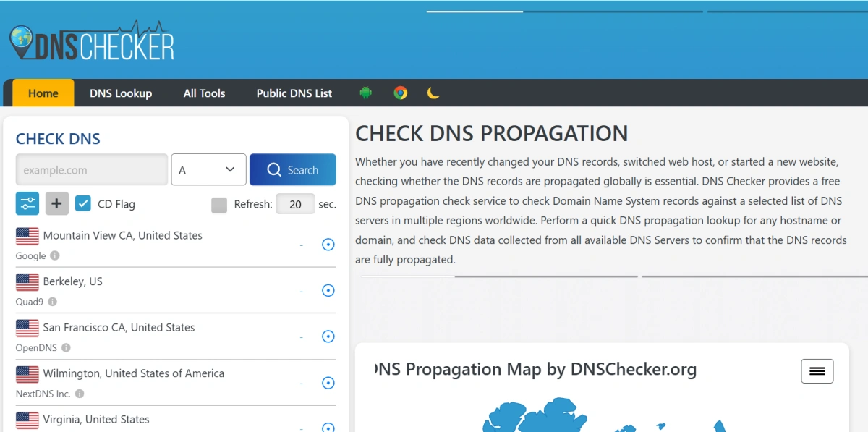868x432 pixels.
Task: Open the propagation map hamburger menu
Action: (x=817, y=371)
